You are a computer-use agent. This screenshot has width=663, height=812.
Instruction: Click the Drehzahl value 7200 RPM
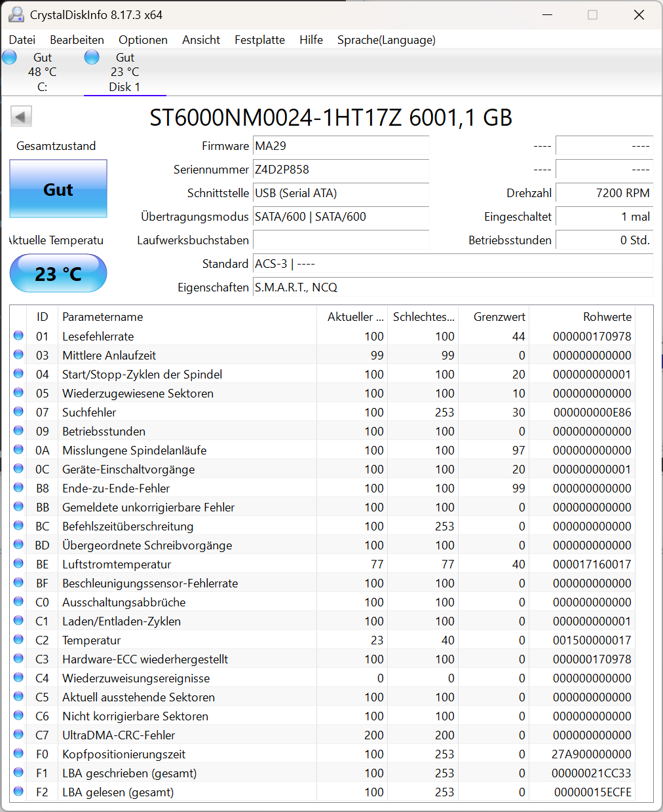[x=604, y=193]
